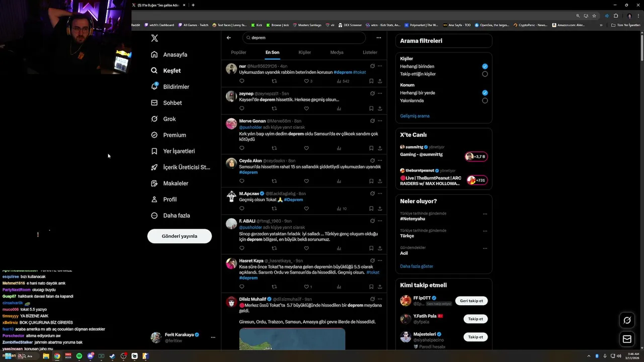644x362 pixels.
Task: Open Bildirimler notifications
Action: (171, 86)
